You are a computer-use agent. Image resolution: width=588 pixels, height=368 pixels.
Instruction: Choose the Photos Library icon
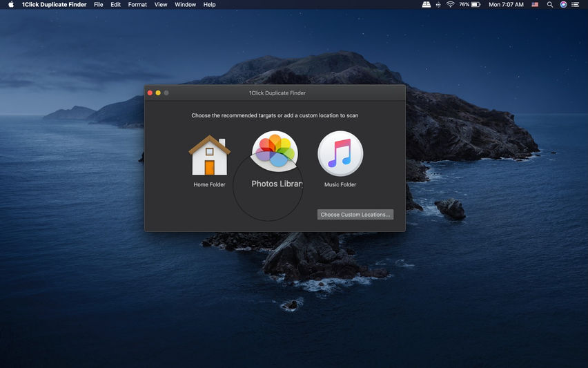pyautogui.click(x=275, y=152)
